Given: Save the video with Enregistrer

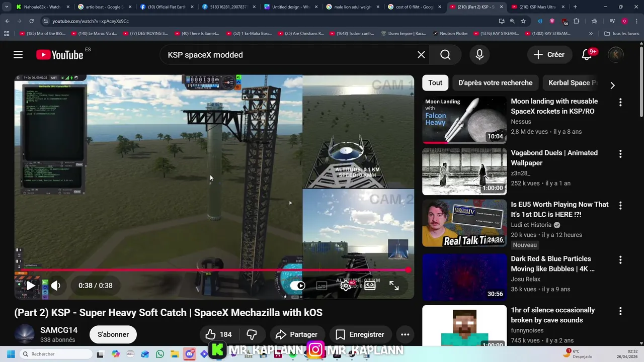Looking at the screenshot, I should [x=360, y=334].
